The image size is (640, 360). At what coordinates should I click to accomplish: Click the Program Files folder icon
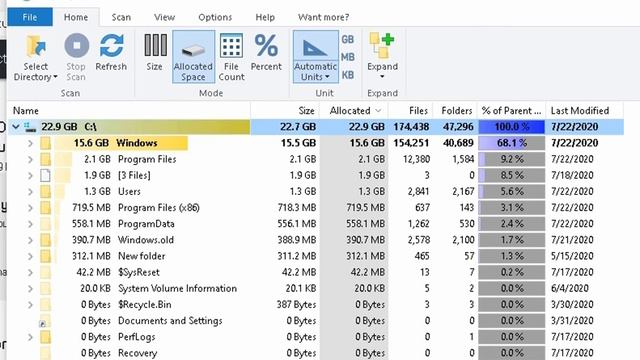45,159
